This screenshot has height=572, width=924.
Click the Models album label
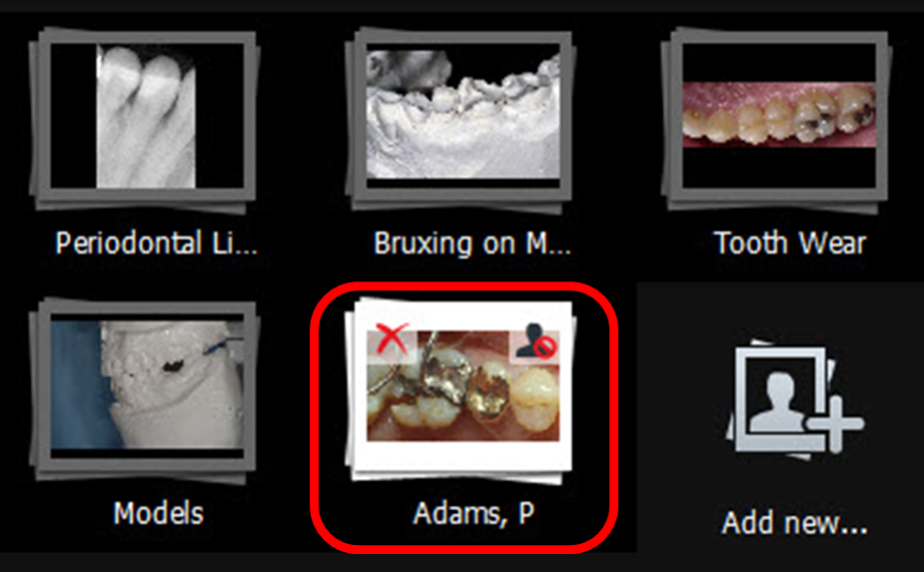[159, 513]
